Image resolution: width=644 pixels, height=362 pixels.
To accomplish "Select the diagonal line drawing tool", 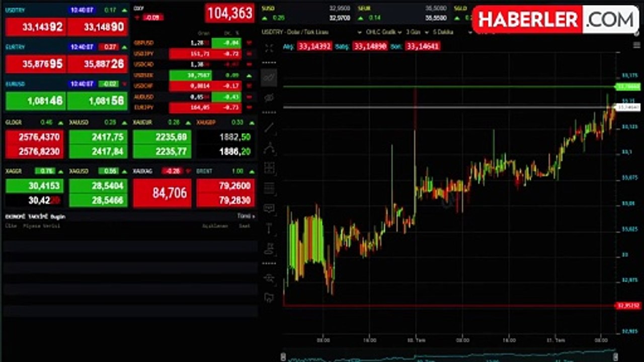I will (x=269, y=128).
